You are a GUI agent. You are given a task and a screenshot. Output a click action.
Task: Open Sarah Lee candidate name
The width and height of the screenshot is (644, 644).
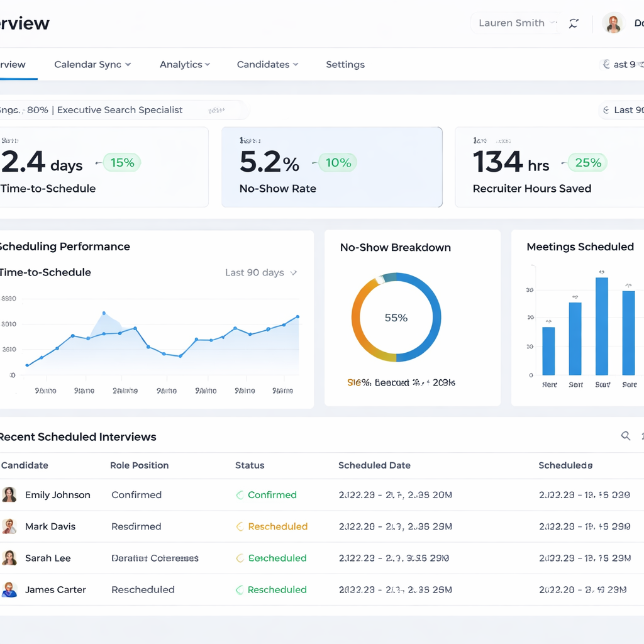[48, 558]
